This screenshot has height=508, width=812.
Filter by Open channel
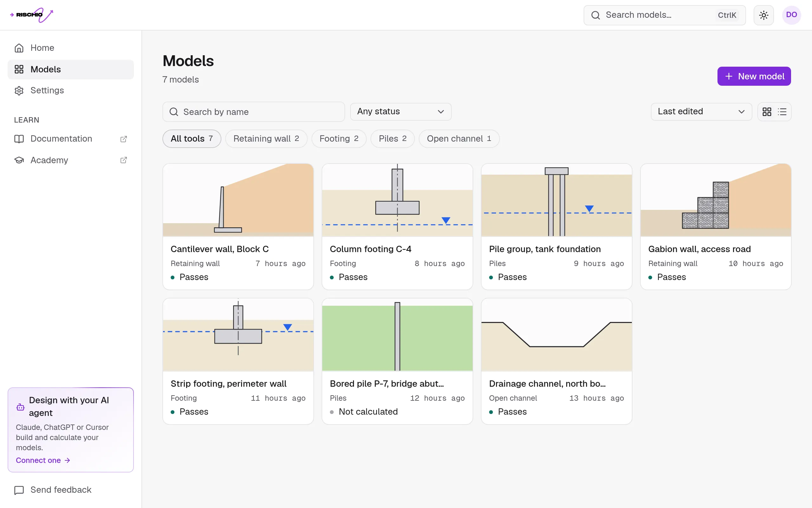pos(459,139)
